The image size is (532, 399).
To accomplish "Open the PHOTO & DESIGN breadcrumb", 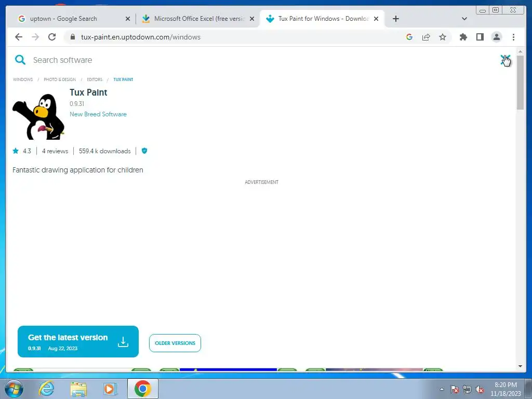I will coord(60,79).
